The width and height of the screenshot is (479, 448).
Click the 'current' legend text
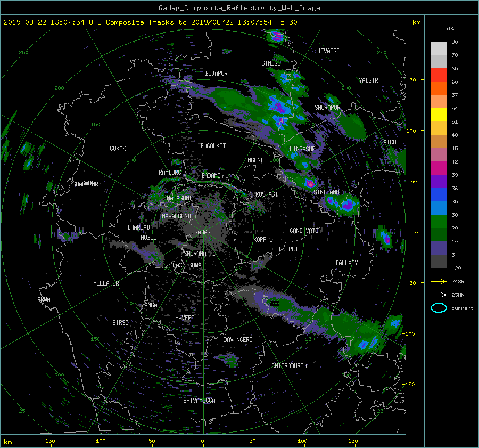click(463, 308)
